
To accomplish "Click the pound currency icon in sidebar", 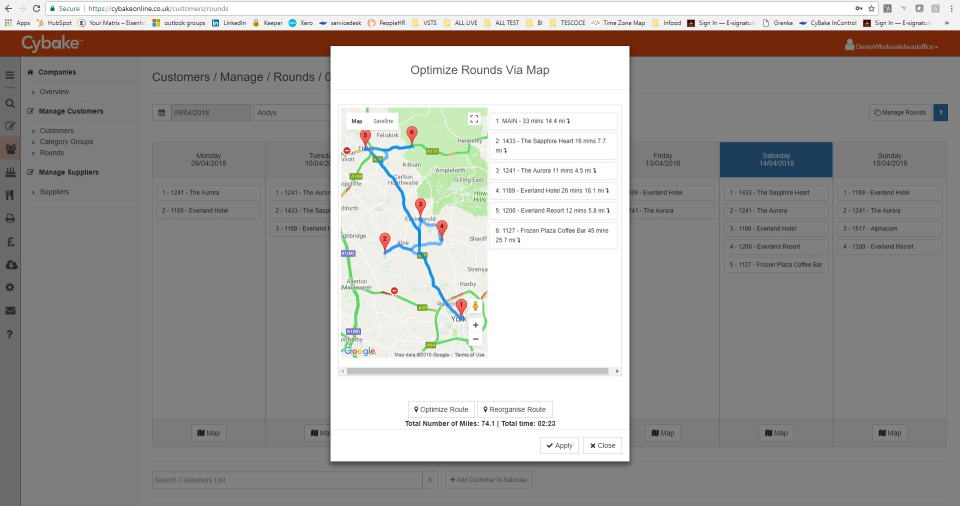I will [x=10, y=241].
